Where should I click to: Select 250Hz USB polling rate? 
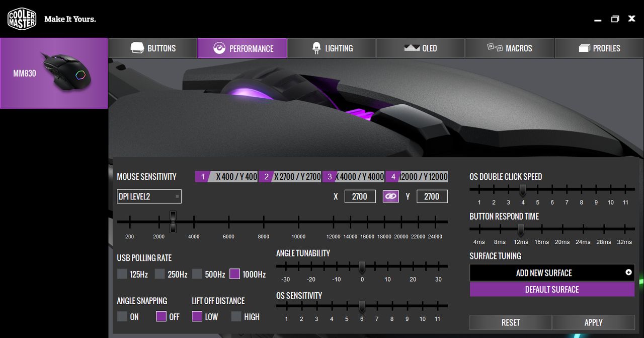point(159,274)
